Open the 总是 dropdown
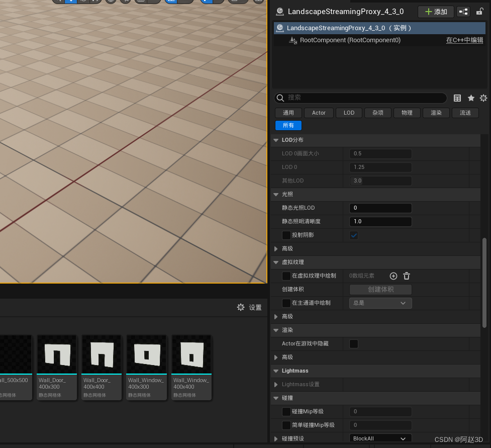The width and height of the screenshot is (491, 448). pyautogui.click(x=380, y=303)
